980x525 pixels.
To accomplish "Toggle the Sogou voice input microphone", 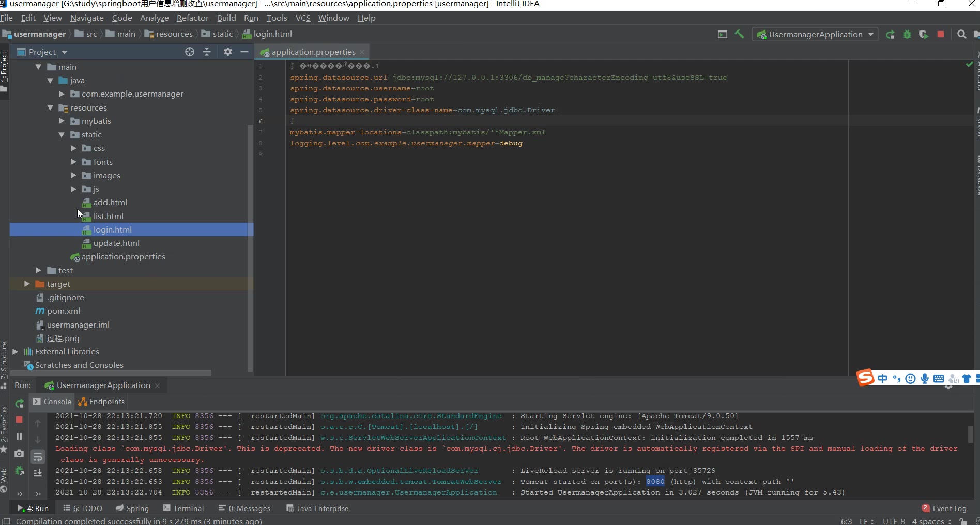I will (925, 379).
